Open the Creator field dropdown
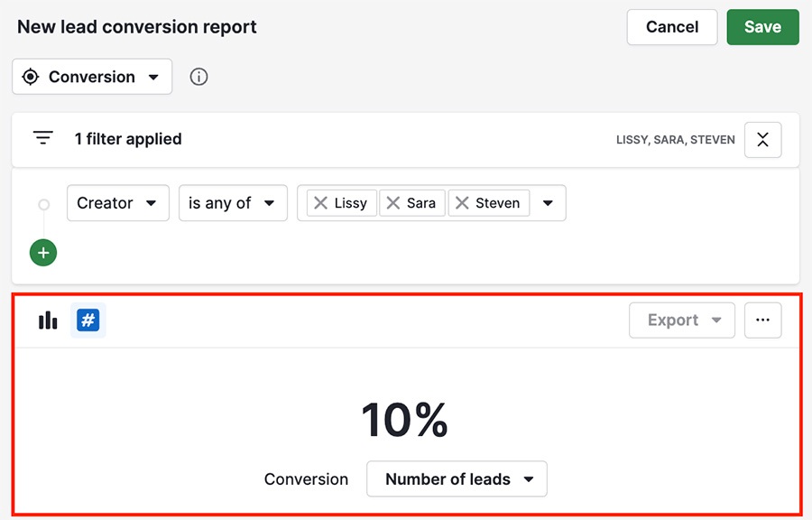This screenshot has height=520, width=812. pyautogui.click(x=117, y=202)
